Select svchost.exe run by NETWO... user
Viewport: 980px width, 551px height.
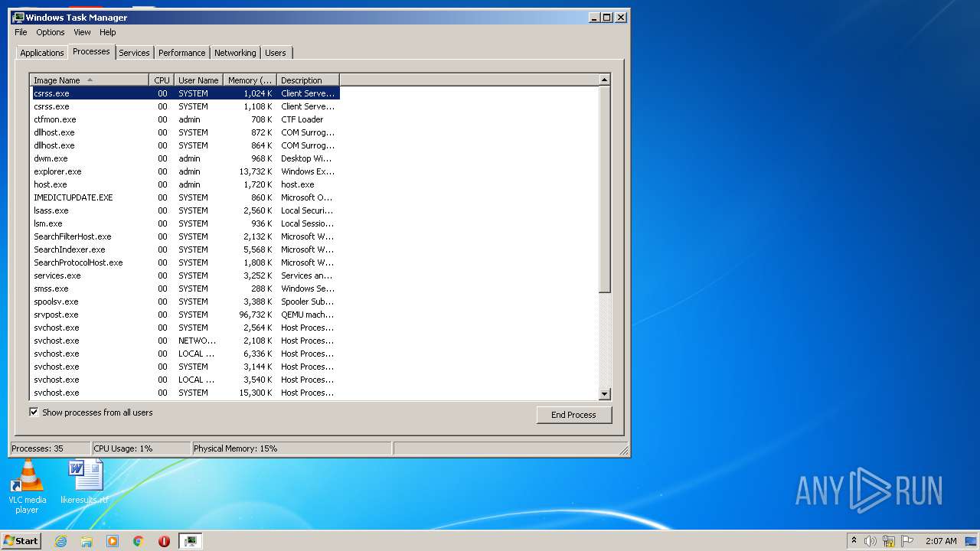pyautogui.click(x=185, y=341)
